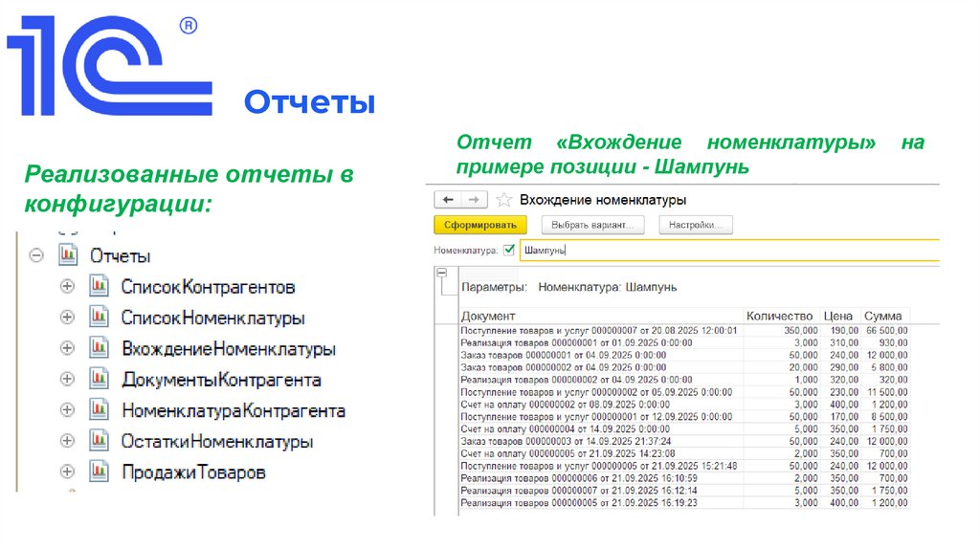
Task: Open Заказ товаров 000000003 row
Action: 684,441
